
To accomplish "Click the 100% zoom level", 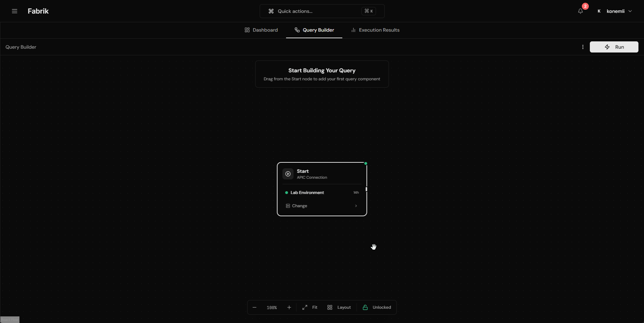I will click(x=272, y=308).
